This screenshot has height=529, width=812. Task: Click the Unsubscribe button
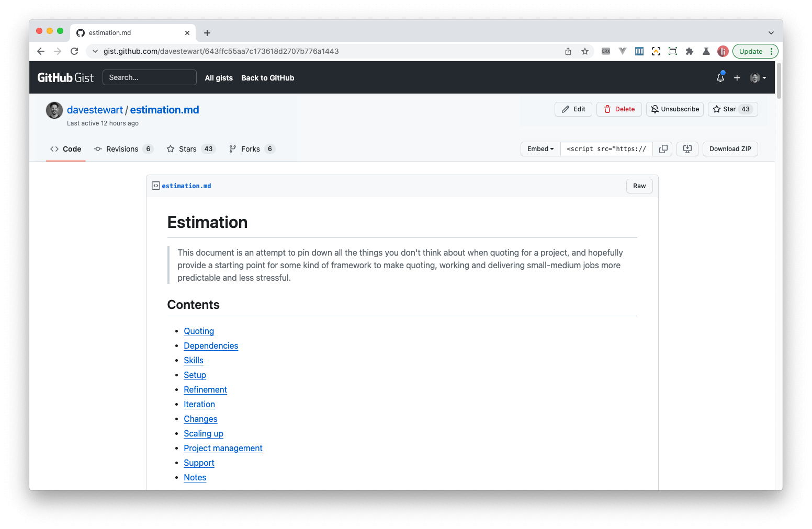[674, 109]
